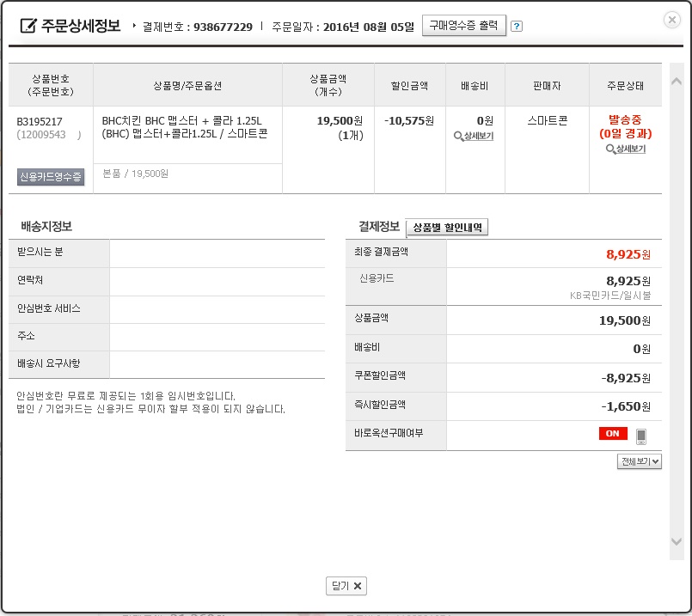Viewport: 692px width, 616px height.
Task: Show the 상품별 할인내역 breakdown
Action: click(446, 228)
